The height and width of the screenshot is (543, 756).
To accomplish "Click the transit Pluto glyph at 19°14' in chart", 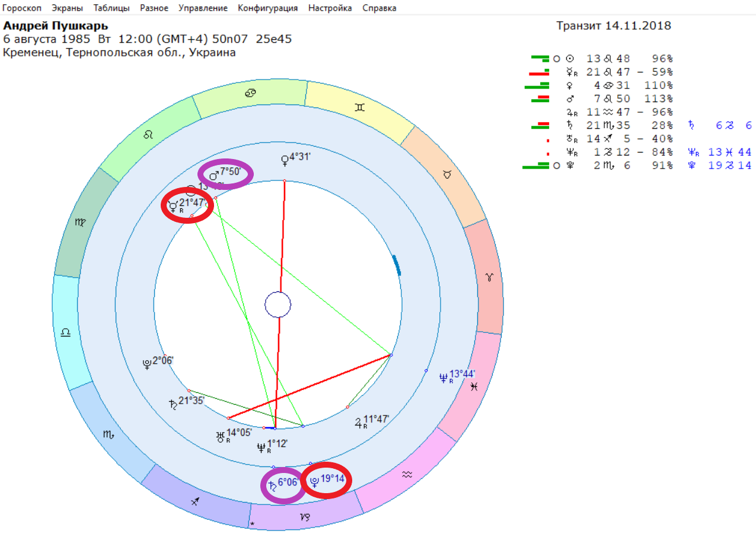I will [x=314, y=481].
